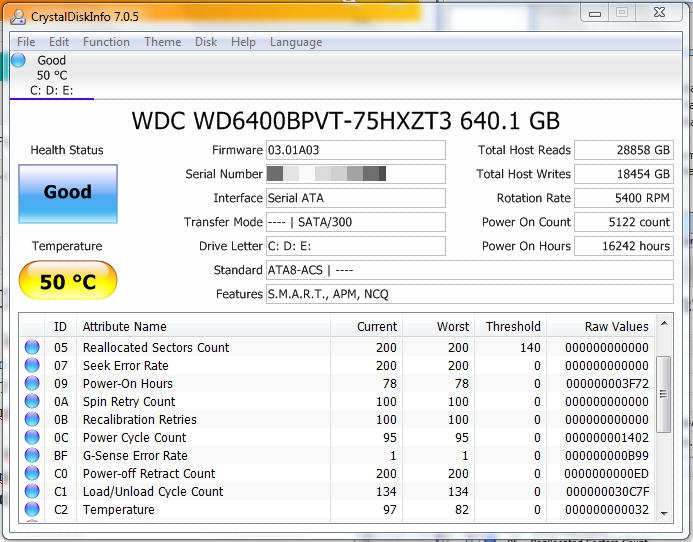Click status orb for Recalibration Retries

pyautogui.click(x=32, y=419)
